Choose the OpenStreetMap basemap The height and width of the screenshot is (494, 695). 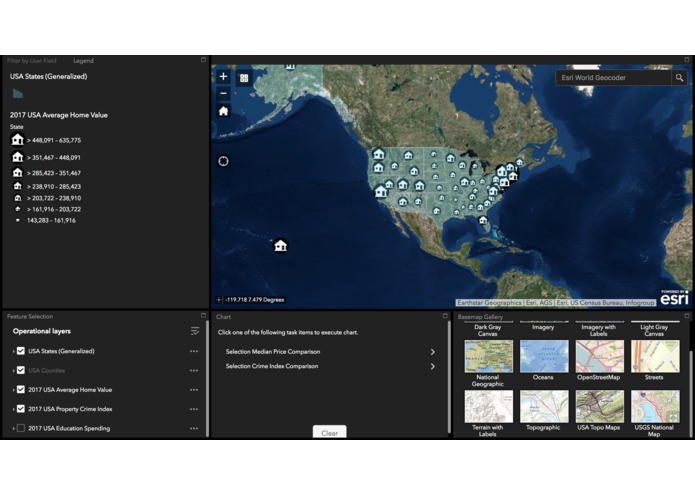(599, 360)
